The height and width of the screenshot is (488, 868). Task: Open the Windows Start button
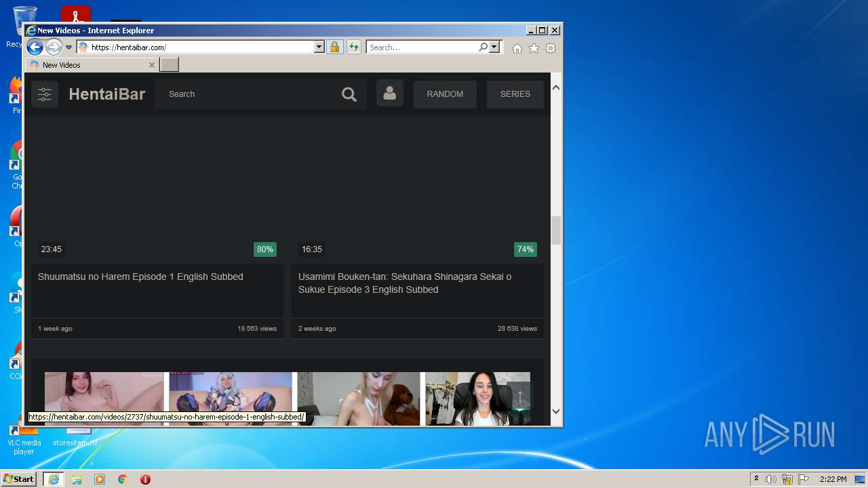click(19, 479)
